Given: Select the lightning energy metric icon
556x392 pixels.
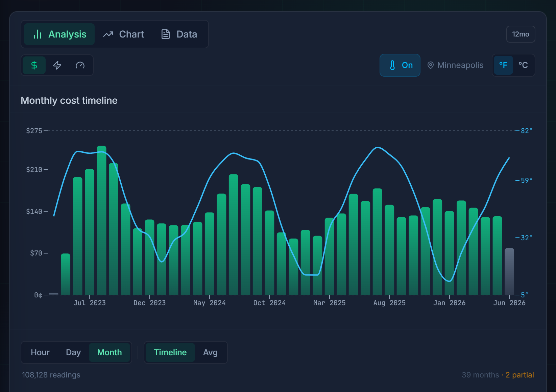Looking at the screenshot, I should click(57, 65).
